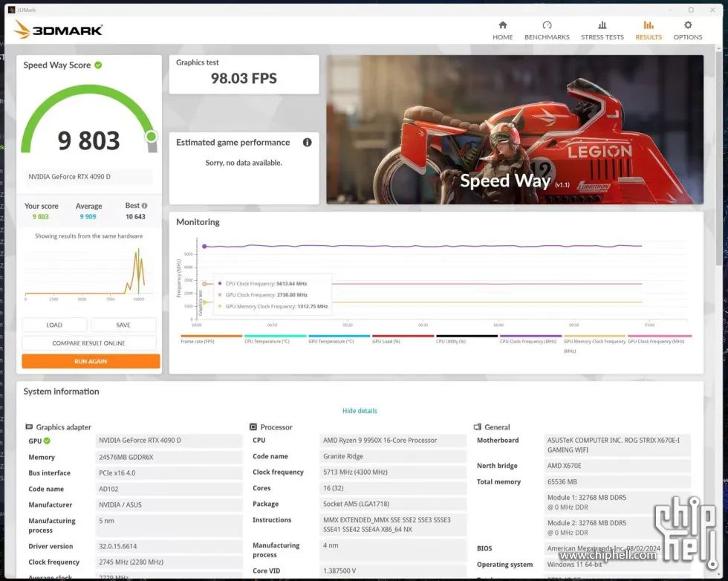This screenshot has height=581, width=728.
Task: Click the Graphics adapter section icon
Action: click(29, 426)
